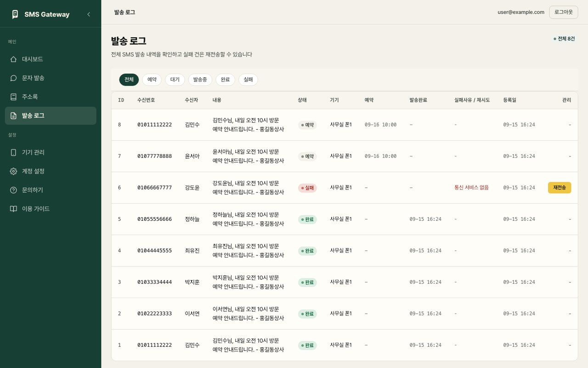Click the 계정 설정 gear icon
This screenshot has width=588, height=368.
(13, 171)
